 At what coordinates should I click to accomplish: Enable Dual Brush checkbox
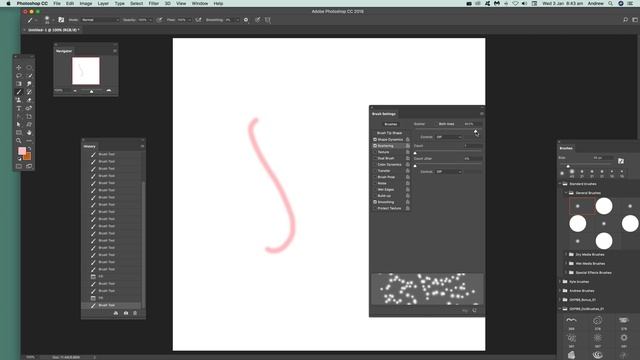click(375, 158)
